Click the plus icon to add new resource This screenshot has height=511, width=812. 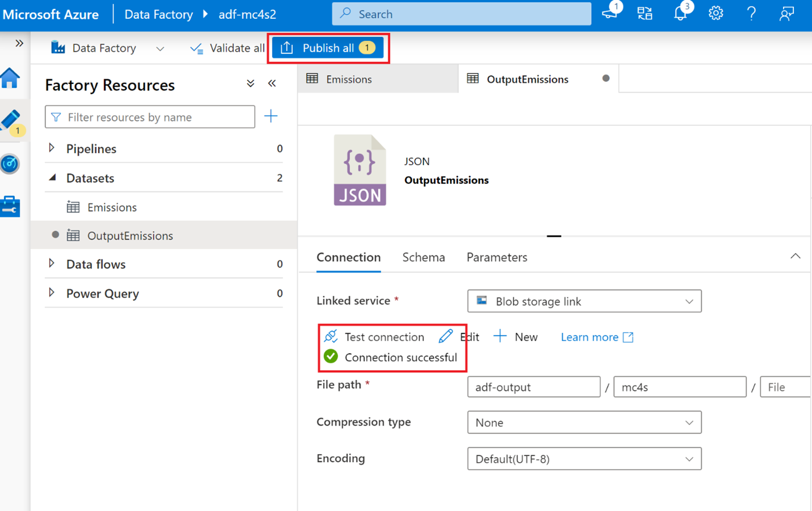coord(271,116)
